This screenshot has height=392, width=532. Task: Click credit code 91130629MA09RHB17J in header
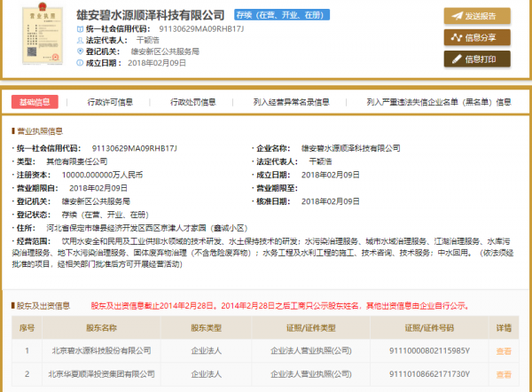pos(201,29)
